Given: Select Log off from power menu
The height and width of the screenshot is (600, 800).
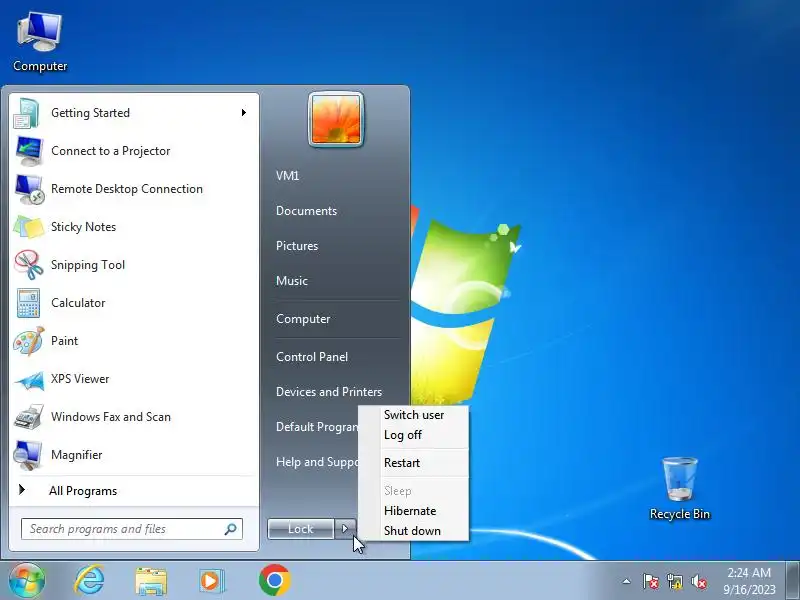Looking at the screenshot, I should click(x=403, y=435).
